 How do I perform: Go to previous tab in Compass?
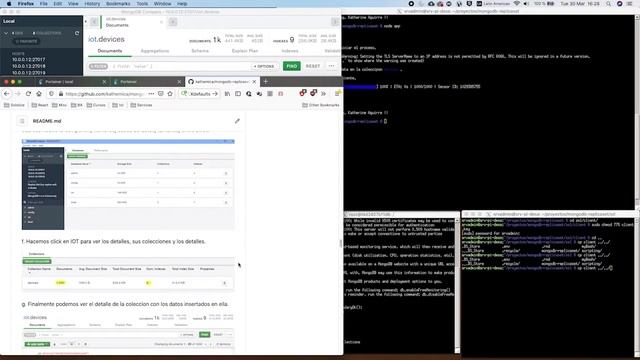tap(94, 22)
